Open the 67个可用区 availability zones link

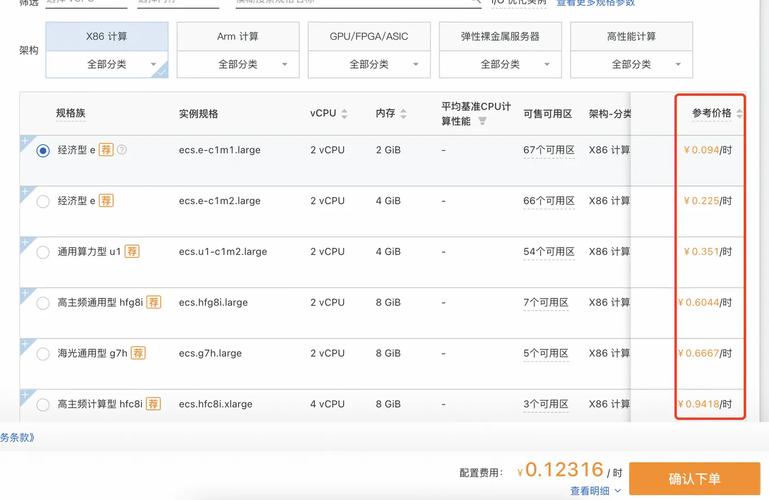pos(547,150)
